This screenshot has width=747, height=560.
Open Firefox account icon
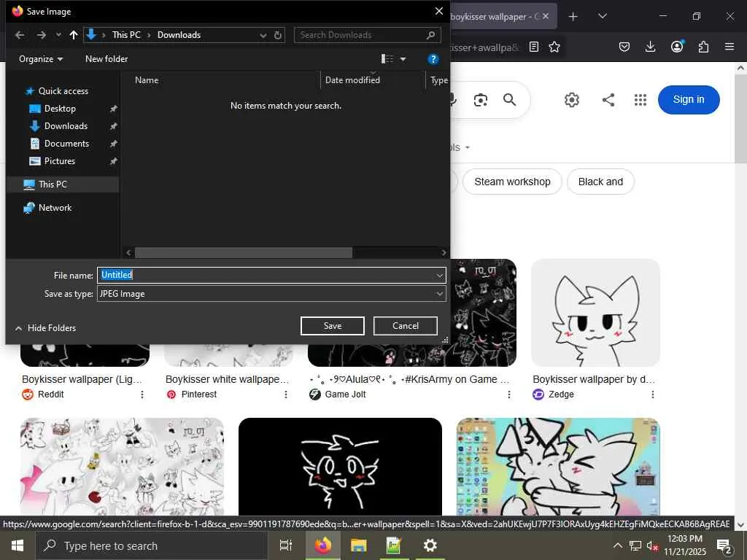pos(677,46)
